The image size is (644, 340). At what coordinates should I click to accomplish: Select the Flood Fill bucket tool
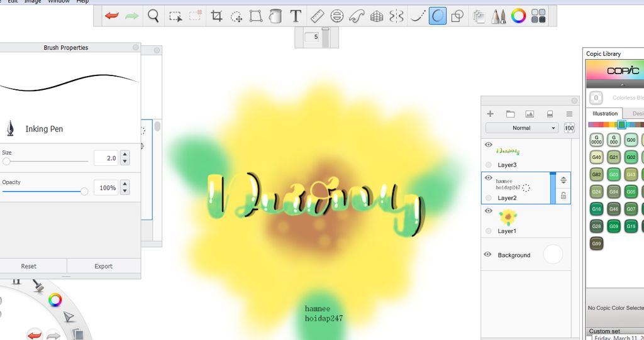[275, 16]
